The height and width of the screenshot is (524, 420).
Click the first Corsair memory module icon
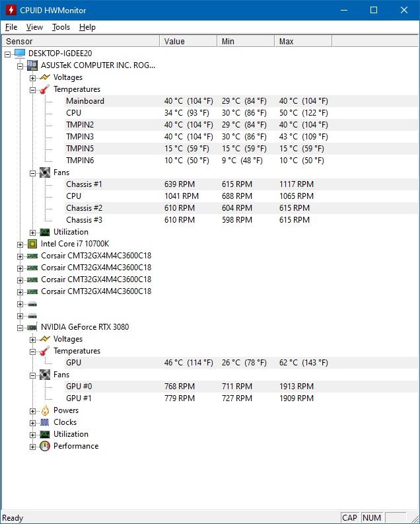pos(32,256)
